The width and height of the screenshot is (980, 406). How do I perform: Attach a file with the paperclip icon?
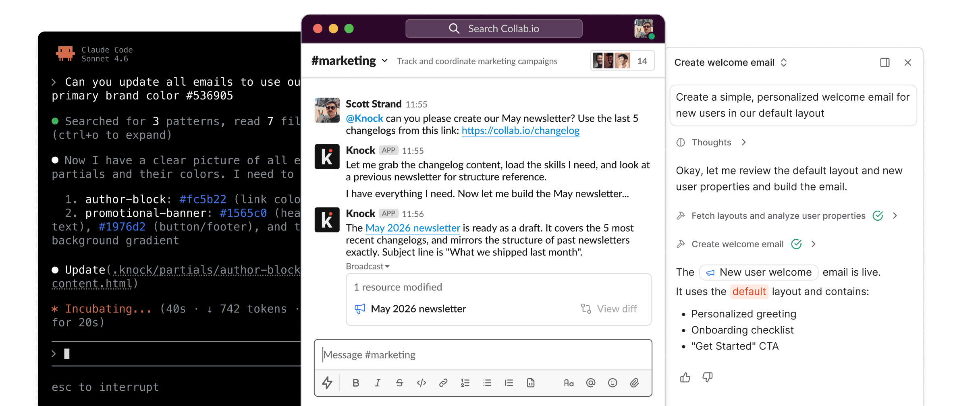(635, 383)
